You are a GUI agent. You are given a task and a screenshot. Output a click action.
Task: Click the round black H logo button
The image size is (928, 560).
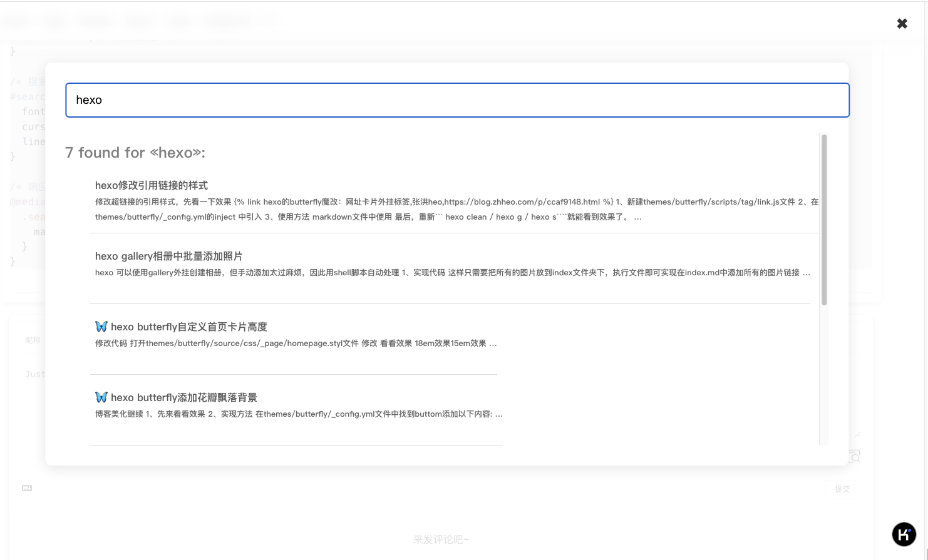click(904, 534)
